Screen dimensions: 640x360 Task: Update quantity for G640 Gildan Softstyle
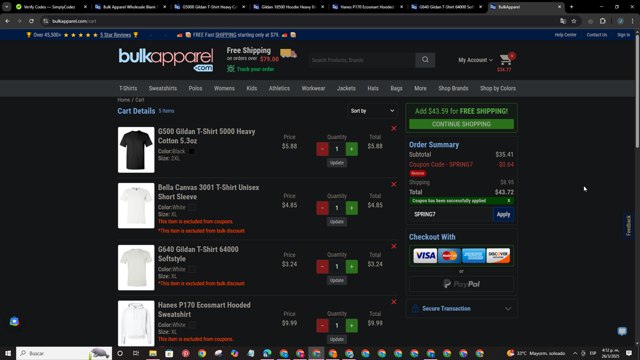tap(337, 280)
